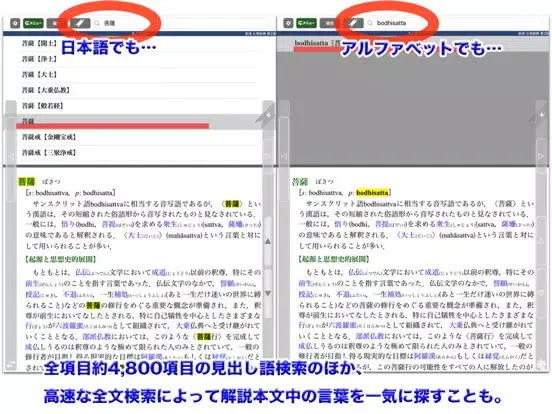Open 阿羅漢 link in left article
Viewport: 552px width, 414px height.
(x=151, y=356)
